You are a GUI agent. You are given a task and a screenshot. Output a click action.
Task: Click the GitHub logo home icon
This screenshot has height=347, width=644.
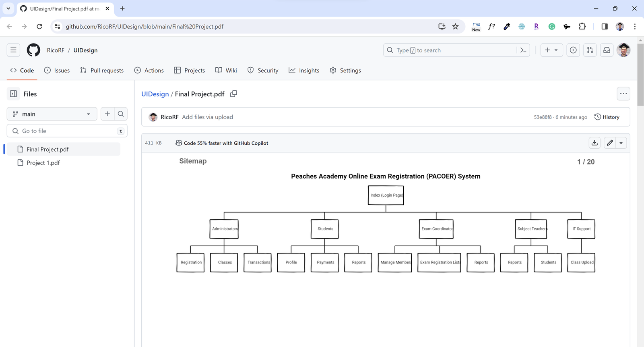pyautogui.click(x=33, y=50)
